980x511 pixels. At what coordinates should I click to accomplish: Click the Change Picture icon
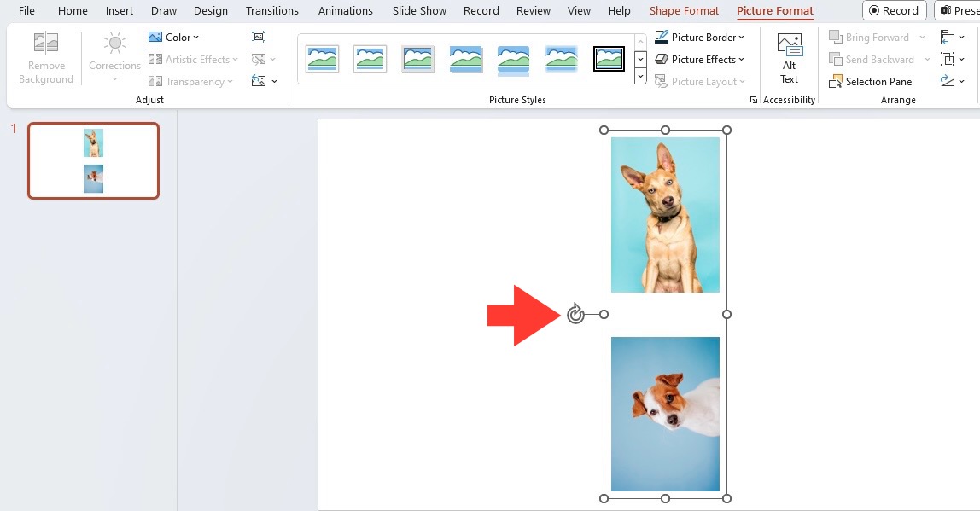coord(258,60)
